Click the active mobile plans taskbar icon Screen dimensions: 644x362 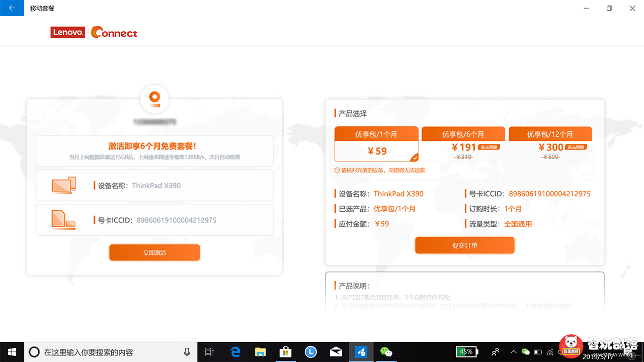pos(361,352)
